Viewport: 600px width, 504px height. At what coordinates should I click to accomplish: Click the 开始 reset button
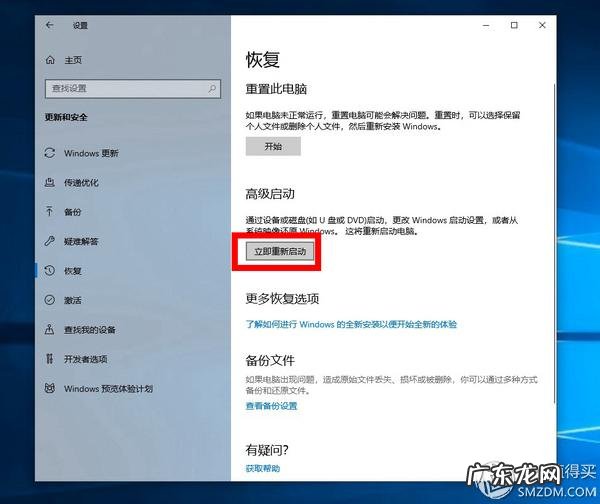point(273,147)
